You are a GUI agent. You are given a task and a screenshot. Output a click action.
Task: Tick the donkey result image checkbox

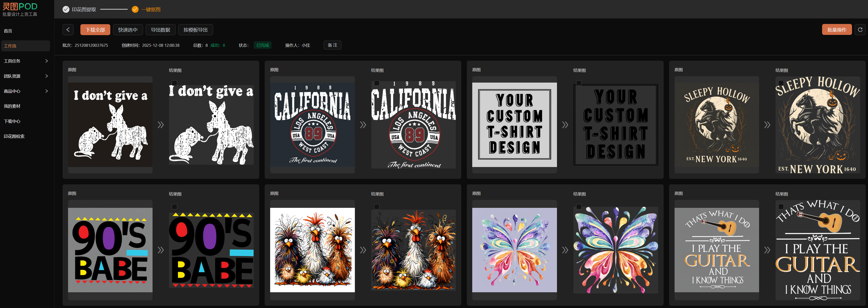[174, 83]
